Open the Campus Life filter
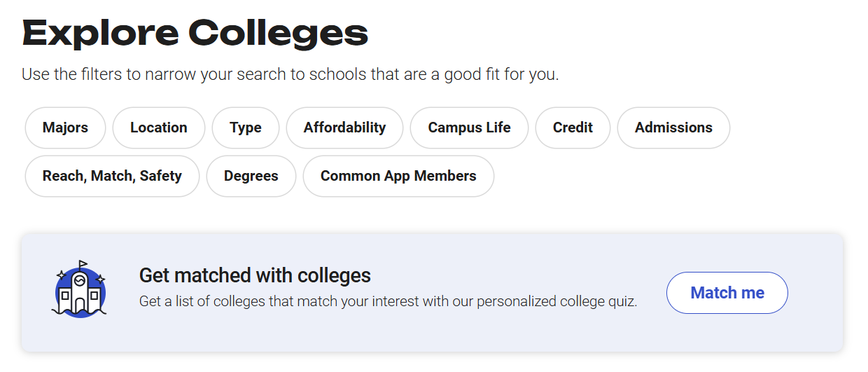The image size is (868, 372). [469, 128]
